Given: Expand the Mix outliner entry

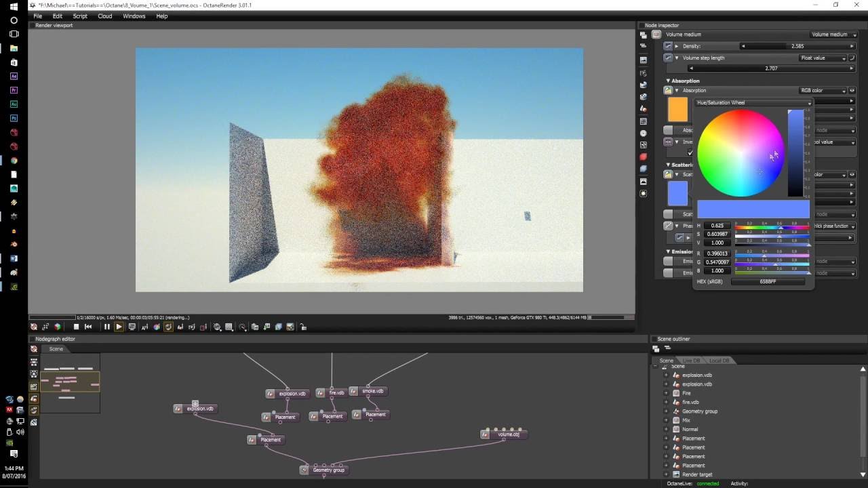Looking at the screenshot, I should 666,420.
